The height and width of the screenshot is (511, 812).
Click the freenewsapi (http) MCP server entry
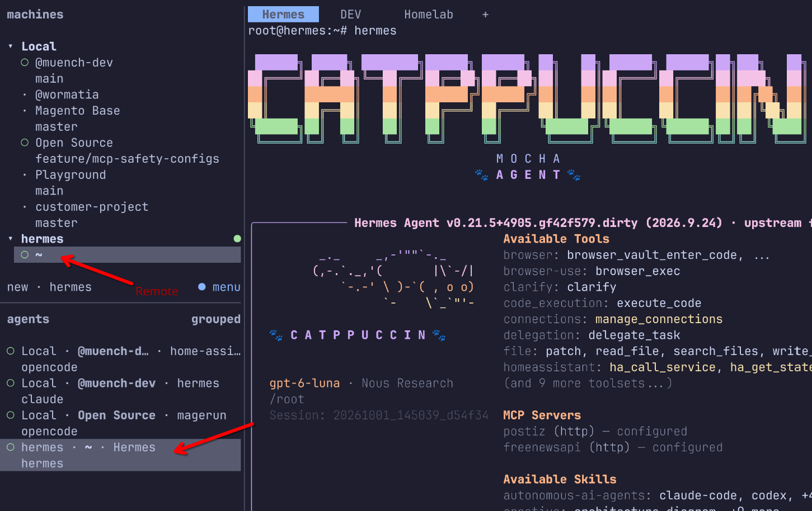[x=613, y=447]
